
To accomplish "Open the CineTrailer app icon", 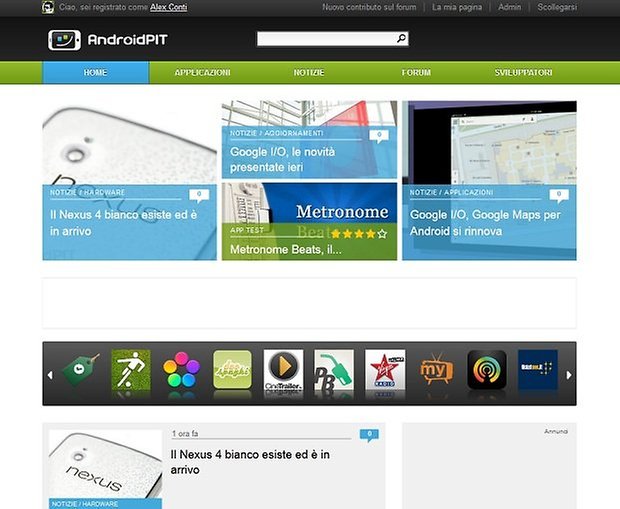I will click(283, 369).
